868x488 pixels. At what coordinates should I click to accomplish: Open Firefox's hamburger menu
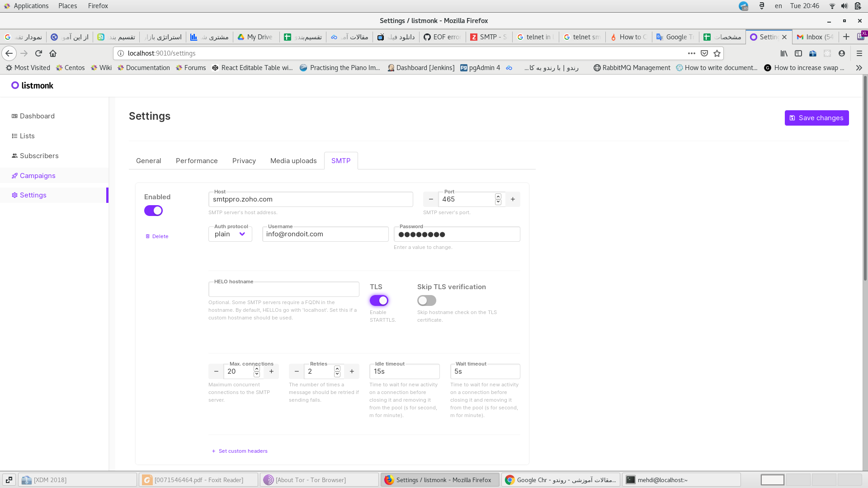tap(859, 53)
